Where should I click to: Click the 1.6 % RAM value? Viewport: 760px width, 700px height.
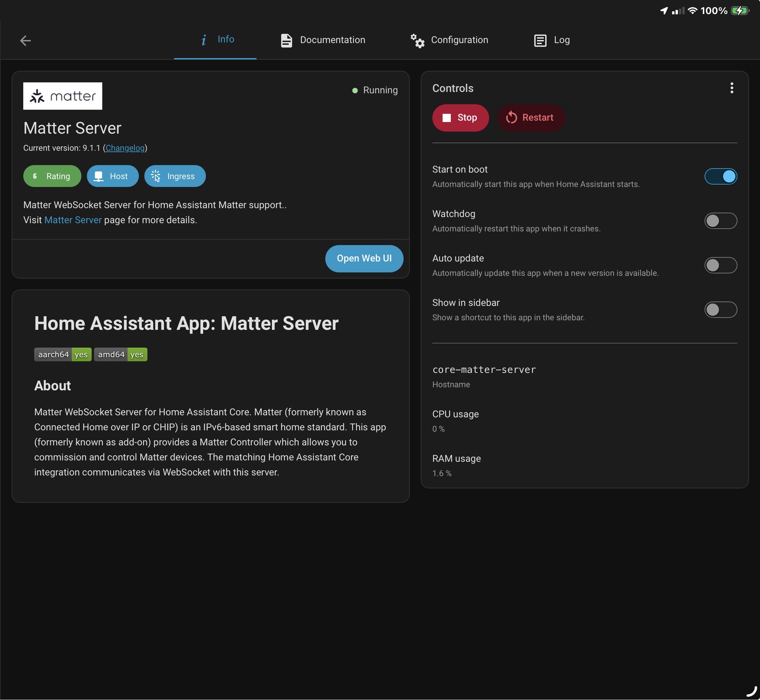pos(442,473)
